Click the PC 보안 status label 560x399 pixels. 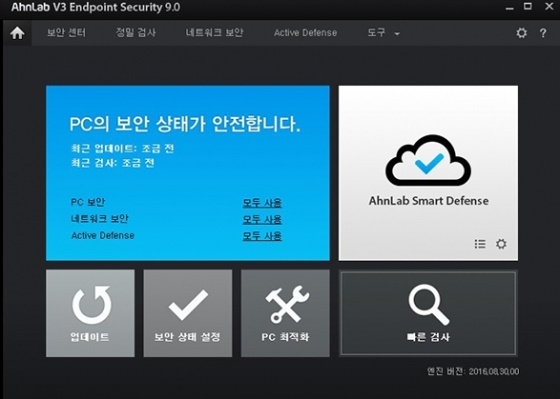[x=88, y=202]
